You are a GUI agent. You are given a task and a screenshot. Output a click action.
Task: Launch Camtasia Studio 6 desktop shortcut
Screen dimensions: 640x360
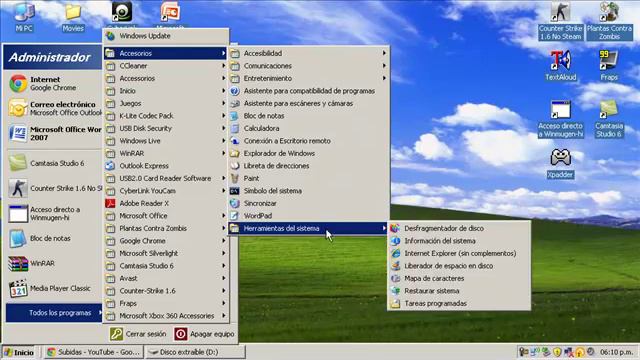pos(609,118)
